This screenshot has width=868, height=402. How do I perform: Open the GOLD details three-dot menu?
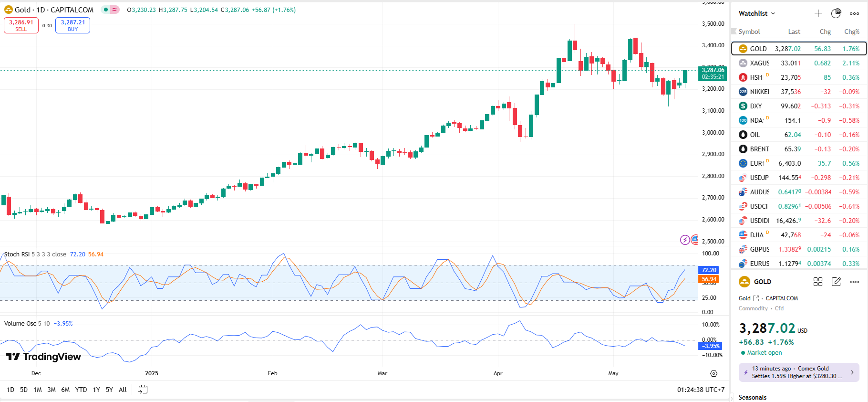tap(854, 282)
